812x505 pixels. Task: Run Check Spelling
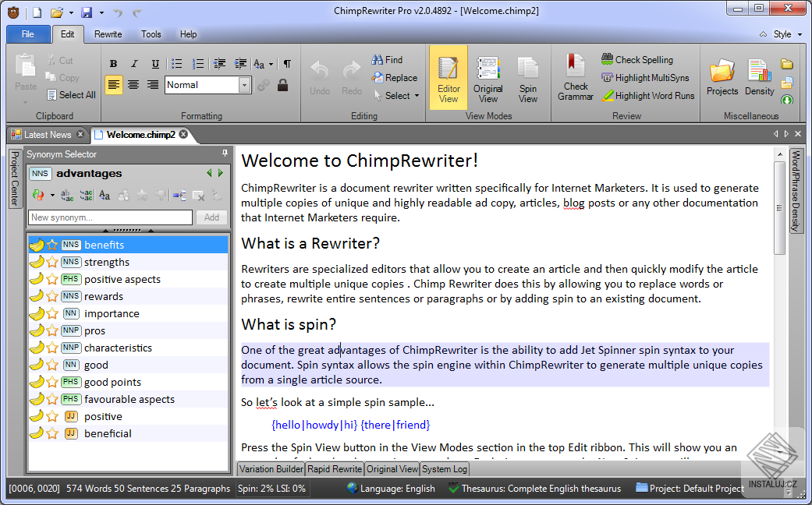637,60
